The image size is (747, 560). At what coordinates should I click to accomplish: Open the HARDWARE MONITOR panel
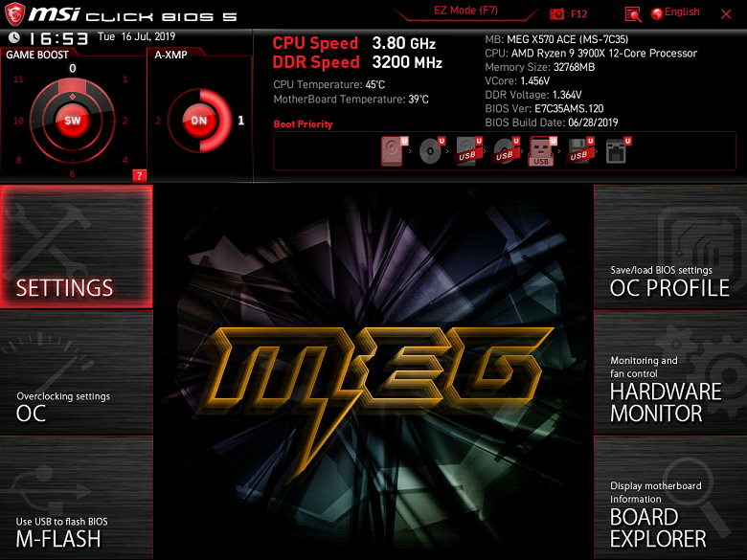tap(670, 372)
